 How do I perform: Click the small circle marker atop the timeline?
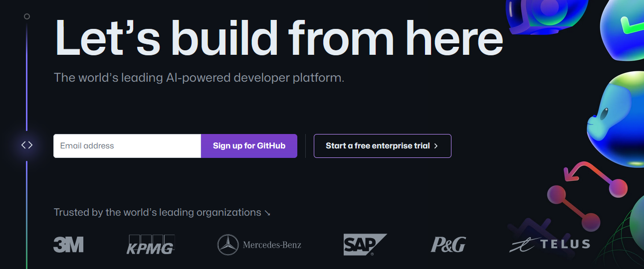(27, 16)
